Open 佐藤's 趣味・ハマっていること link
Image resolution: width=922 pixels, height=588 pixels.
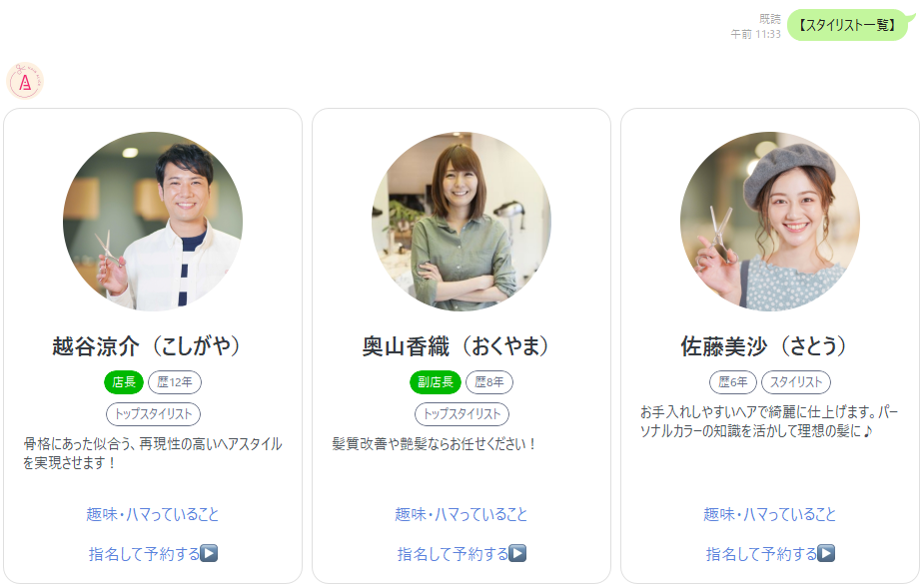point(770,514)
